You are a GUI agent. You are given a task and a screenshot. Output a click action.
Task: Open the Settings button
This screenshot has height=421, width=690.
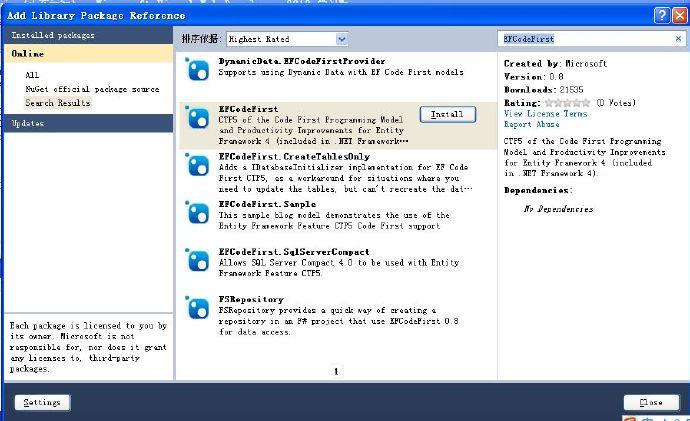point(42,403)
